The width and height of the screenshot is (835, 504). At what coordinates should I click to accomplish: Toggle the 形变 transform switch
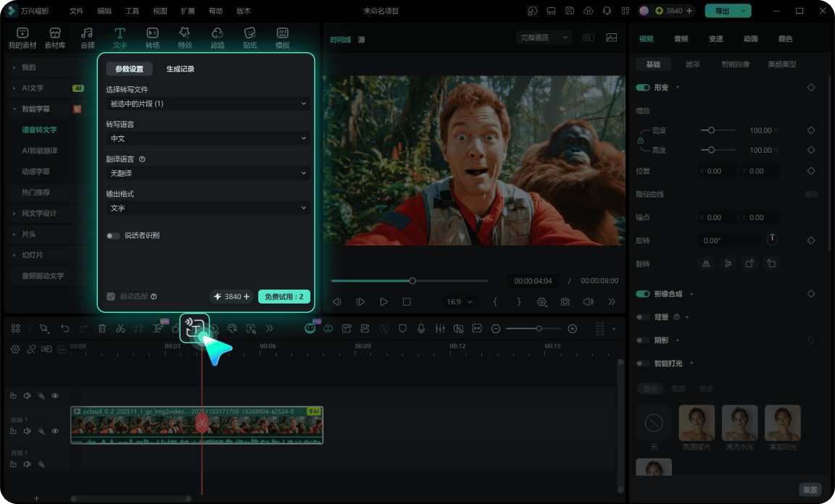click(643, 88)
